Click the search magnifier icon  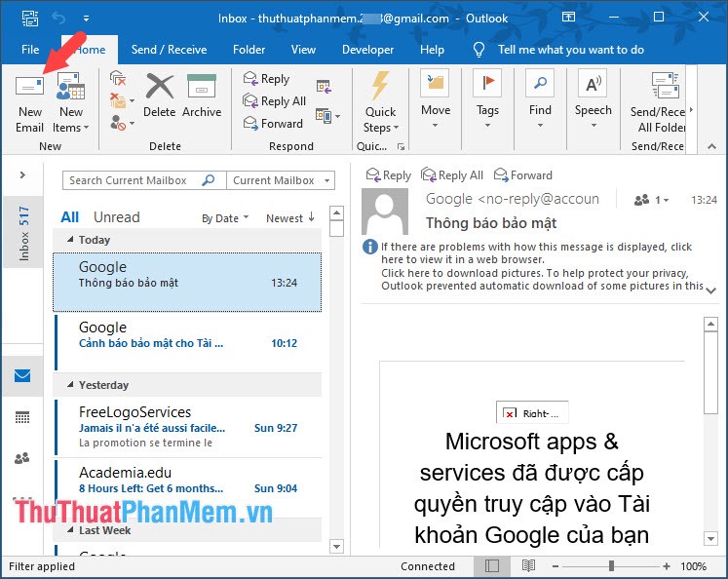[x=209, y=179]
